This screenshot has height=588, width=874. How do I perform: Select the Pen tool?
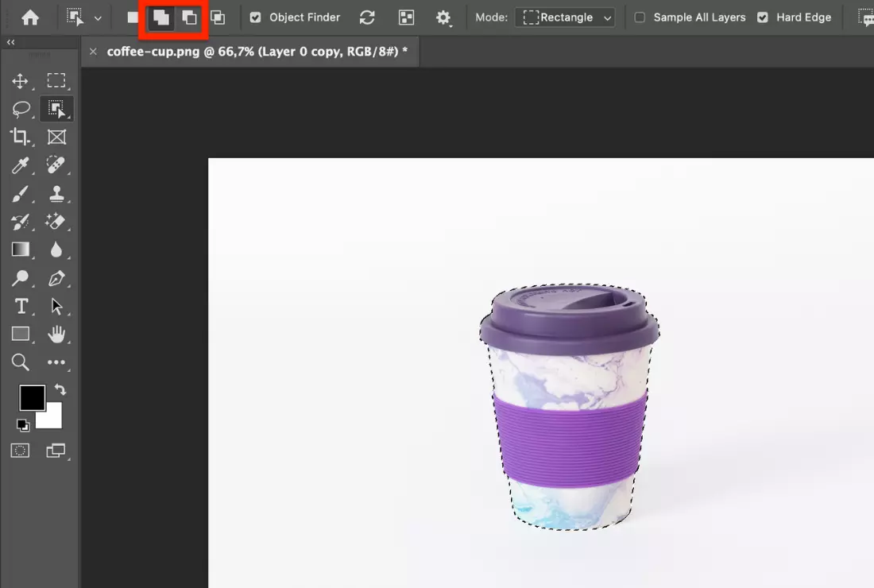click(x=56, y=278)
